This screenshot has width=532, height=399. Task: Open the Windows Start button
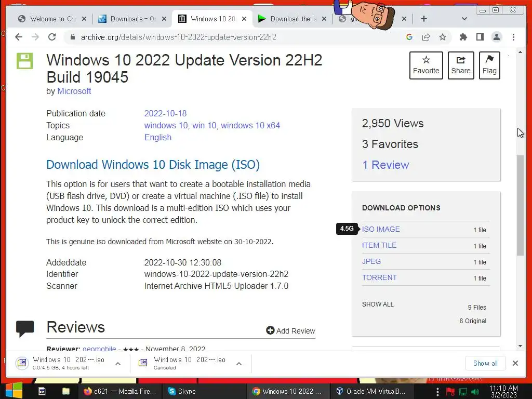coord(14,391)
